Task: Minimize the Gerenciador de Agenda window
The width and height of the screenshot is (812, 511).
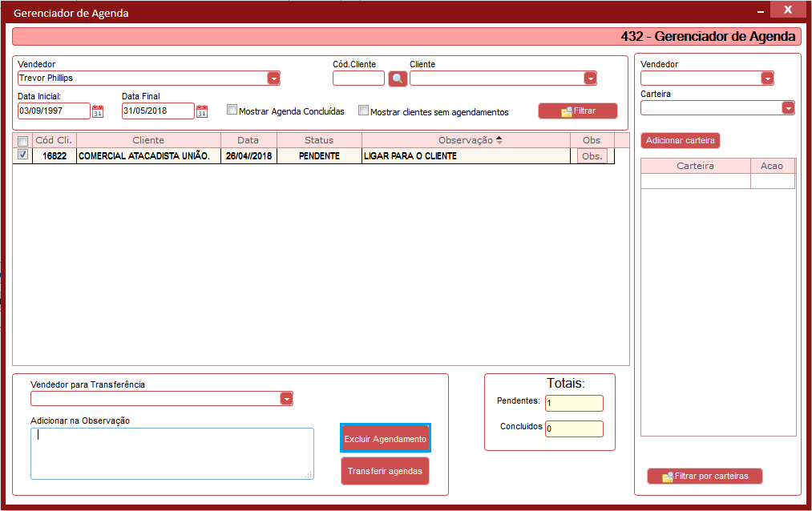Action: coord(761,11)
